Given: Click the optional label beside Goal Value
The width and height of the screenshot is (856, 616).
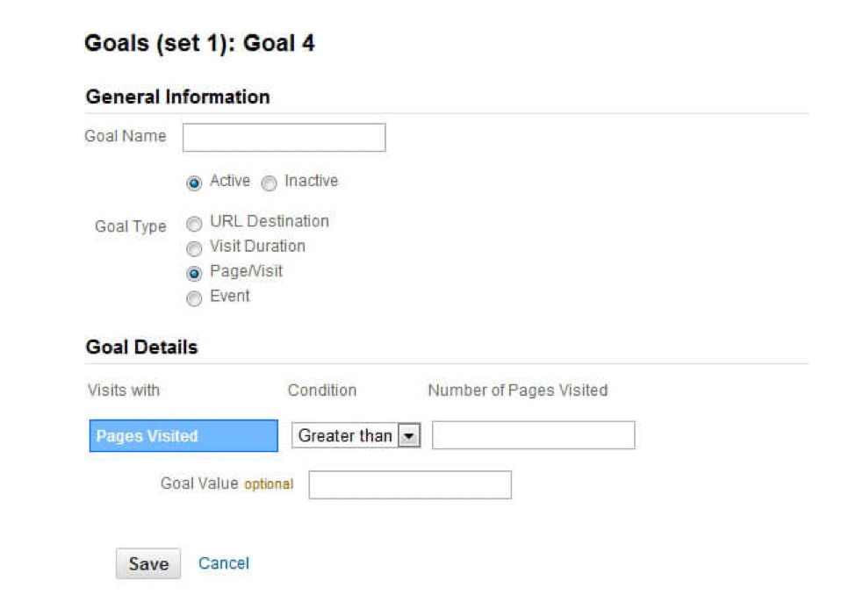Looking at the screenshot, I should point(269,484).
